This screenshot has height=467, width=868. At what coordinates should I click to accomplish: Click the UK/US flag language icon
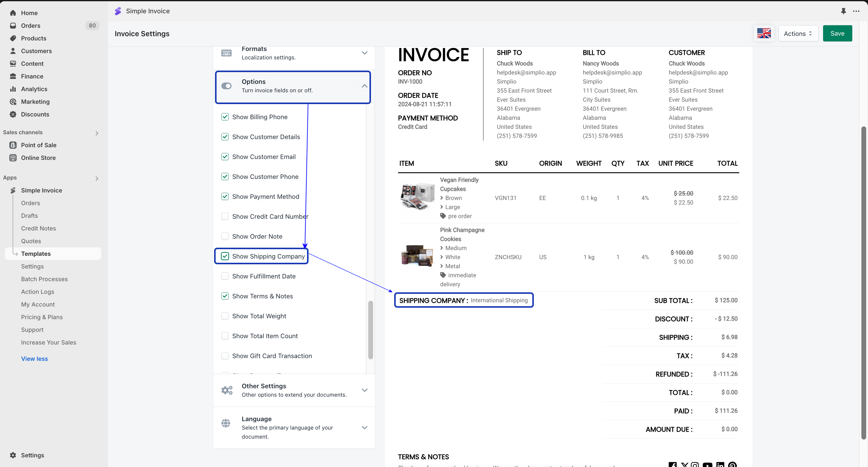point(764,33)
